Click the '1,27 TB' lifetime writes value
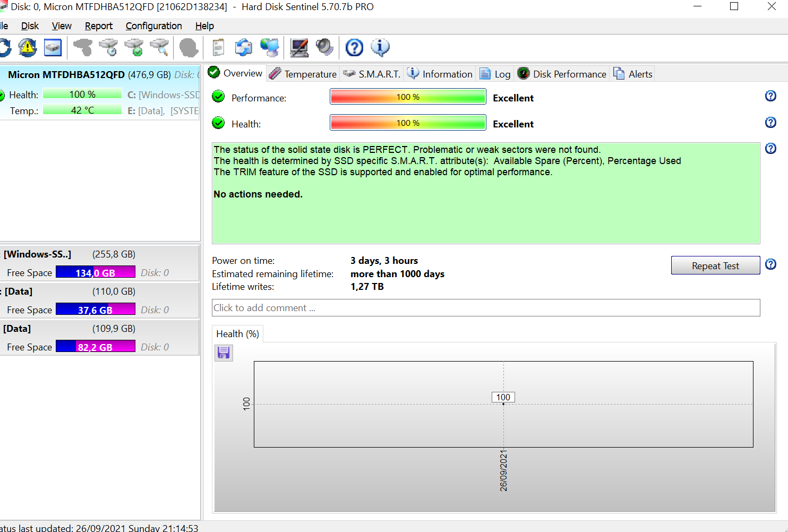 click(367, 287)
